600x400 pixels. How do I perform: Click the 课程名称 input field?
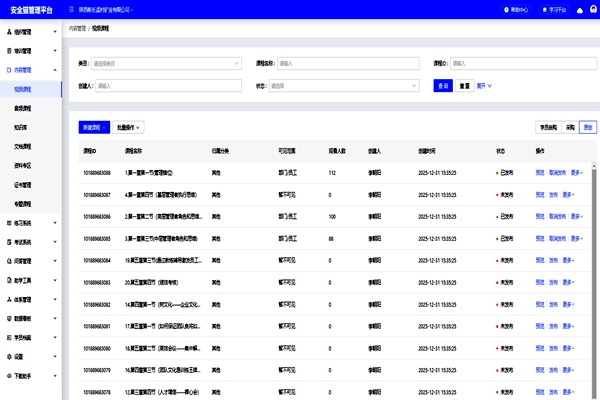pos(345,63)
